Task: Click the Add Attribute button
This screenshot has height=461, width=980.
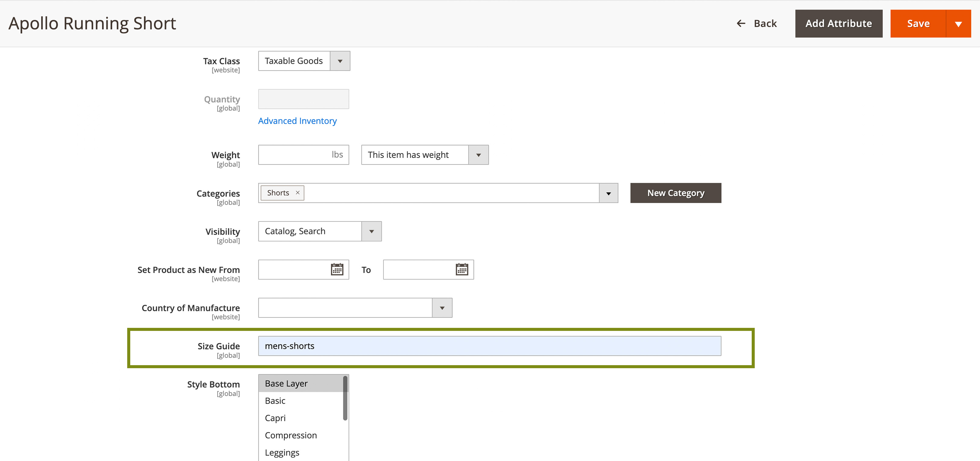Action: coord(838,24)
